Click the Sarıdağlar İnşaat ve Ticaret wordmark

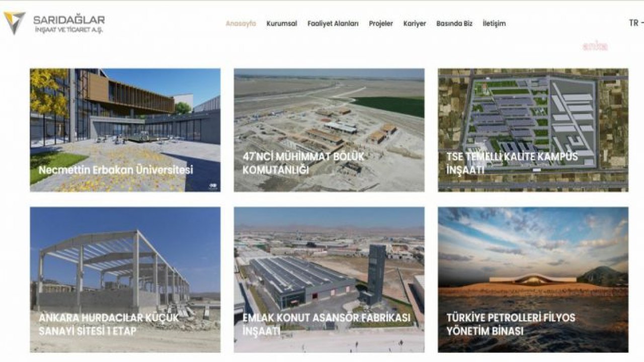click(x=69, y=24)
